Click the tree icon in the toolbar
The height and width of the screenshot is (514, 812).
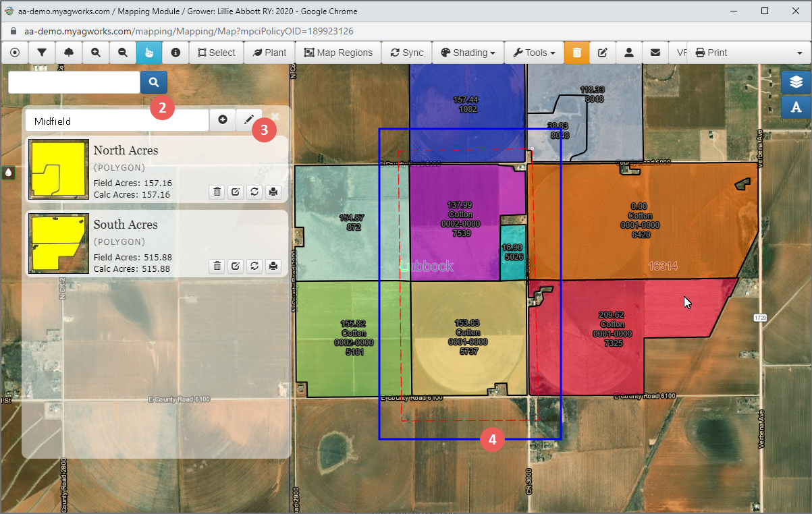click(69, 53)
